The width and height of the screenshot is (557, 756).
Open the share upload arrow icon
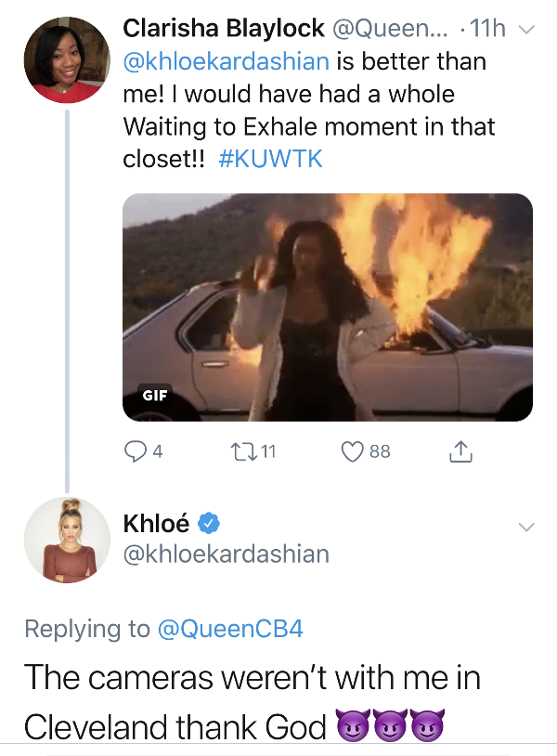[x=460, y=451]
